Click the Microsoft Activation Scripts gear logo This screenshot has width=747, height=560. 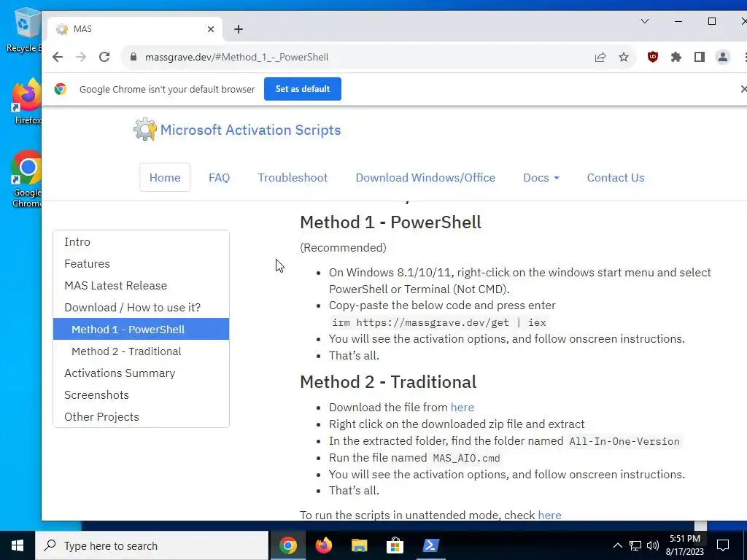(145, 130)
